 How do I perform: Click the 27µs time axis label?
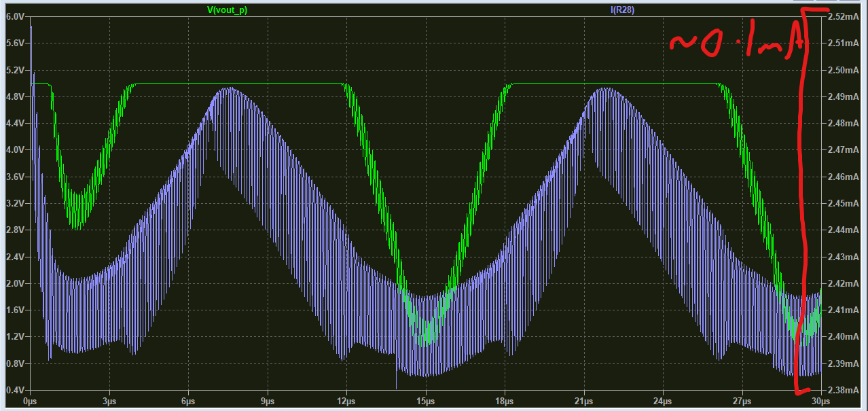pos(742,401)
